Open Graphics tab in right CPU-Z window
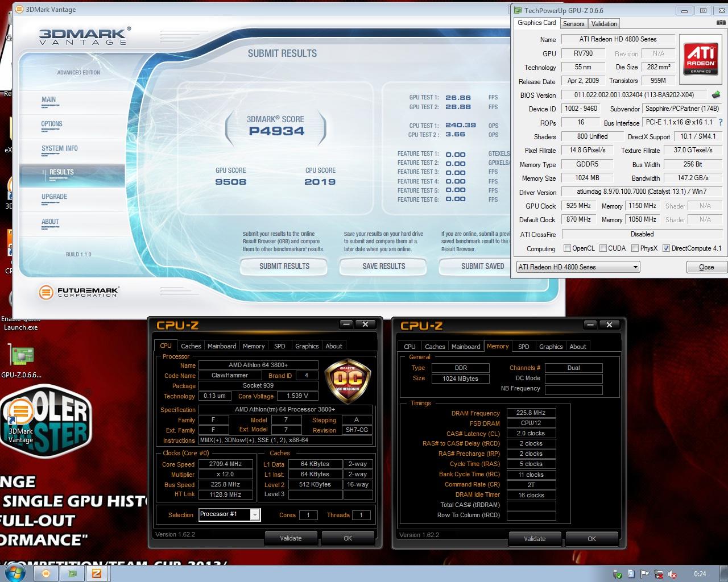Screen dimensions: 728x582 (551, 347)
